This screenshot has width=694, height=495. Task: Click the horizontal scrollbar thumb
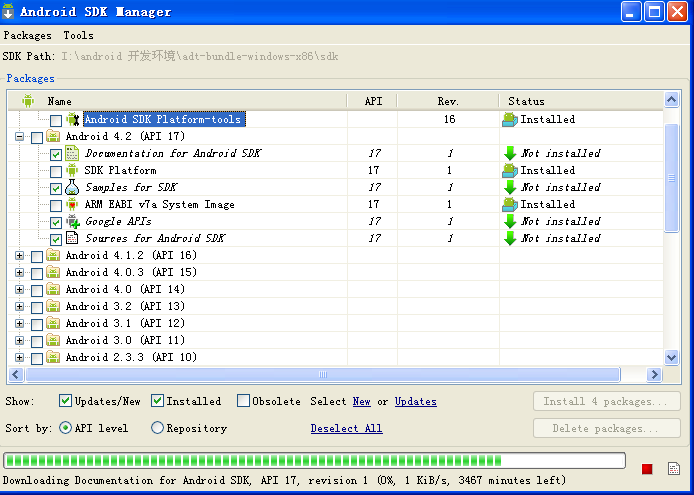323,375
